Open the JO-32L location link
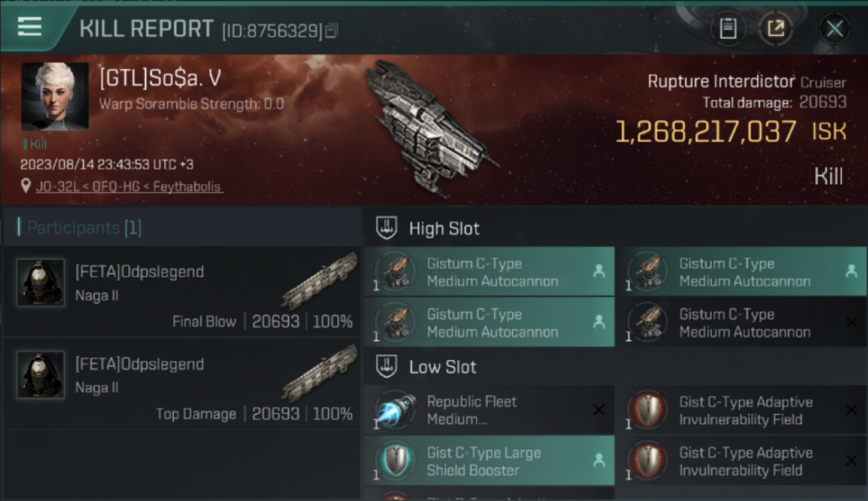The width and height of the screenshot is (868, 501). pyautogui.click(x=130, y=186)
